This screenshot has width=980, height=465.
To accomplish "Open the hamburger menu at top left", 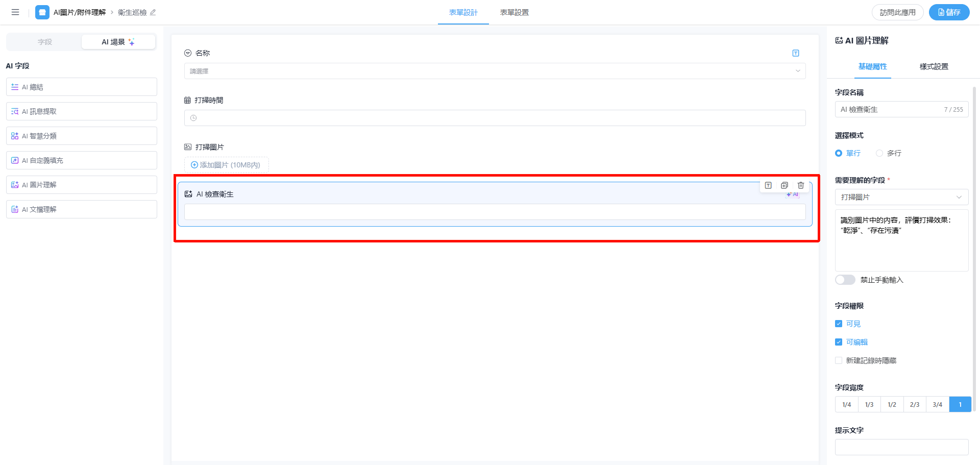I will click(15, 12).
